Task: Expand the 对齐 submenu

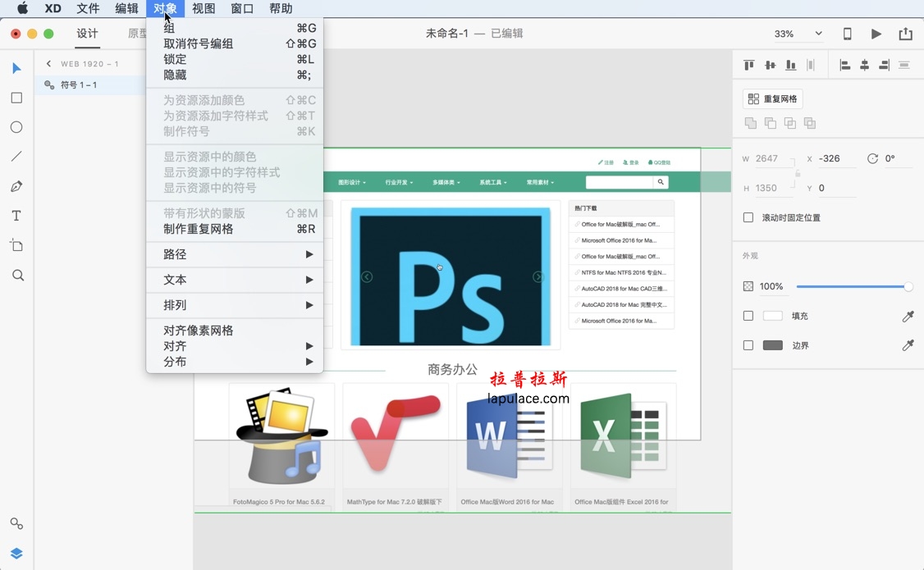Action: [x=235, y=346]
